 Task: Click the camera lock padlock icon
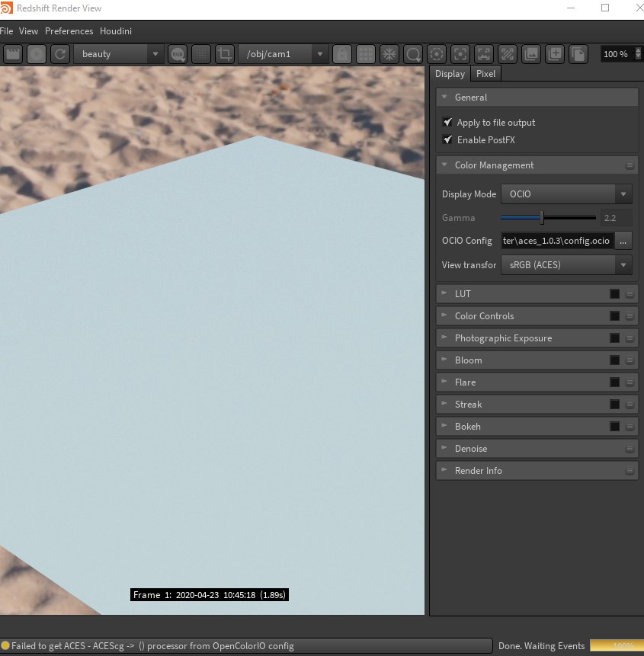[x=342, y=54]
